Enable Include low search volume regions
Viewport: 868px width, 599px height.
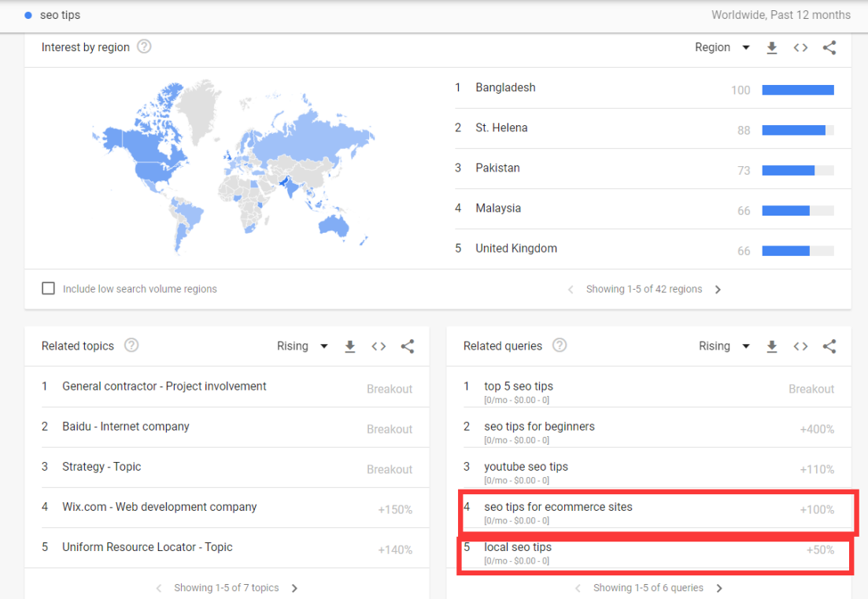pyautogui.click(x=49, y=289)
